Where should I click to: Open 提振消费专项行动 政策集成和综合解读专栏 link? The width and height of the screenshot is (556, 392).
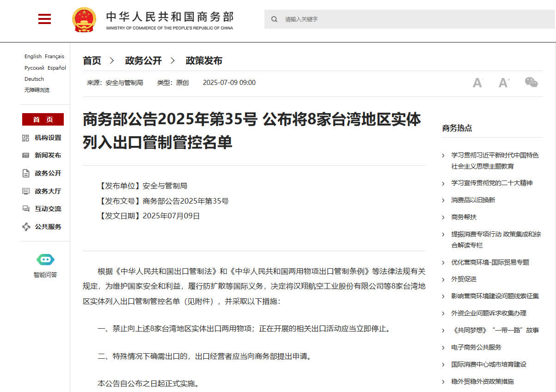pos(496,240)
